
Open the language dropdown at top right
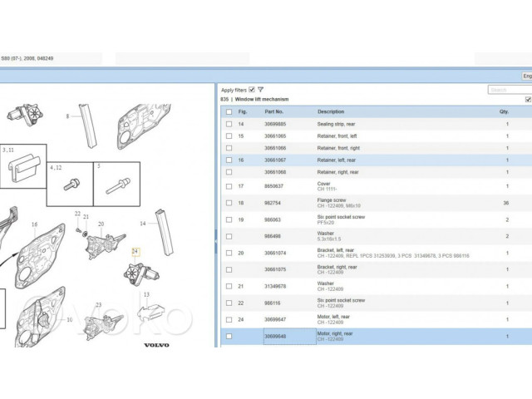click(526, 76)
